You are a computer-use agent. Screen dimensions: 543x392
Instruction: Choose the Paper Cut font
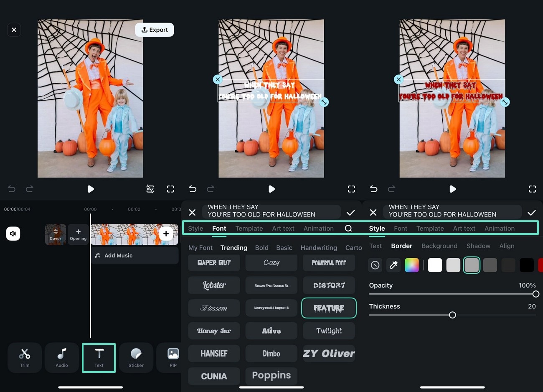(x=214, y=262)
